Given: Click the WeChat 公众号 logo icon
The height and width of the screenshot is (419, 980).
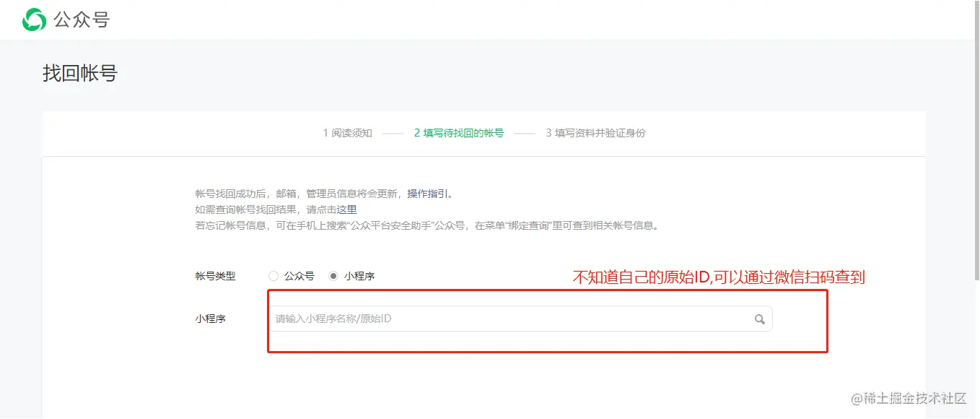Looking at the screenshot, I should click(34, 20).
